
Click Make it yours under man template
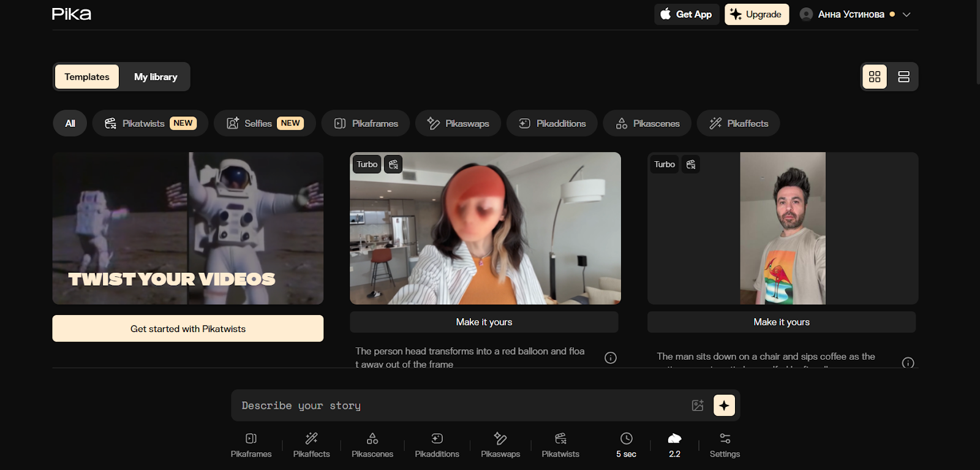[782, 322]
